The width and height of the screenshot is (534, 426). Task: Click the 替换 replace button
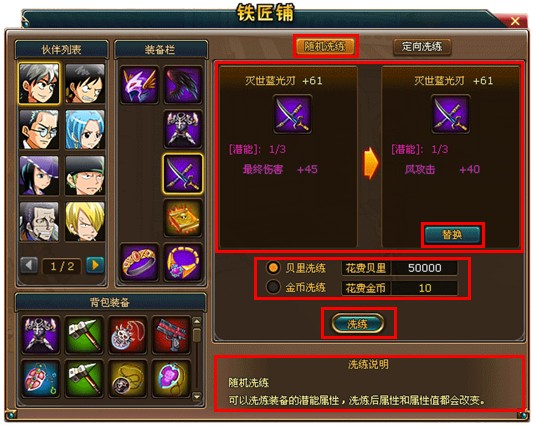(452, 235)
